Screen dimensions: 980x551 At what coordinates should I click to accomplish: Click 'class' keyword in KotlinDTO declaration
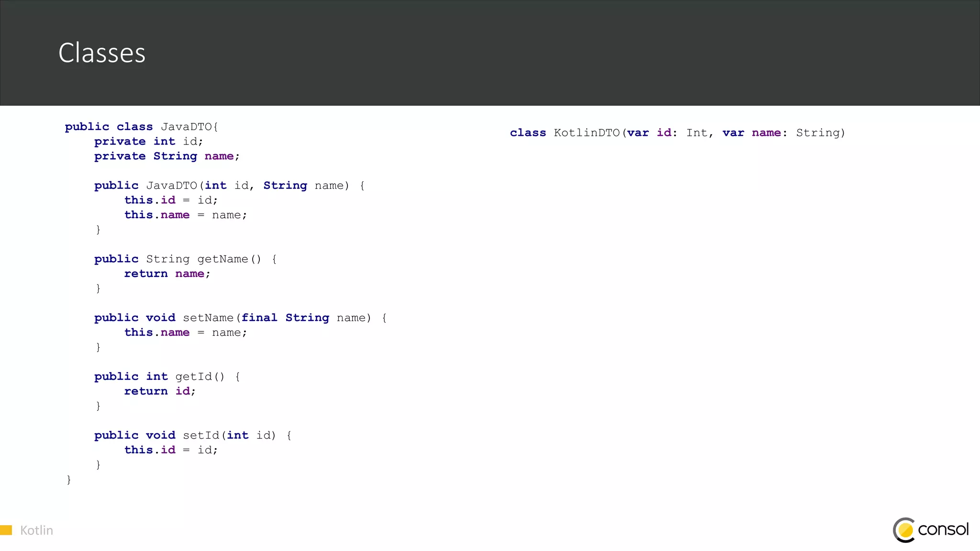pyautogui.click(x=528, y=133)
